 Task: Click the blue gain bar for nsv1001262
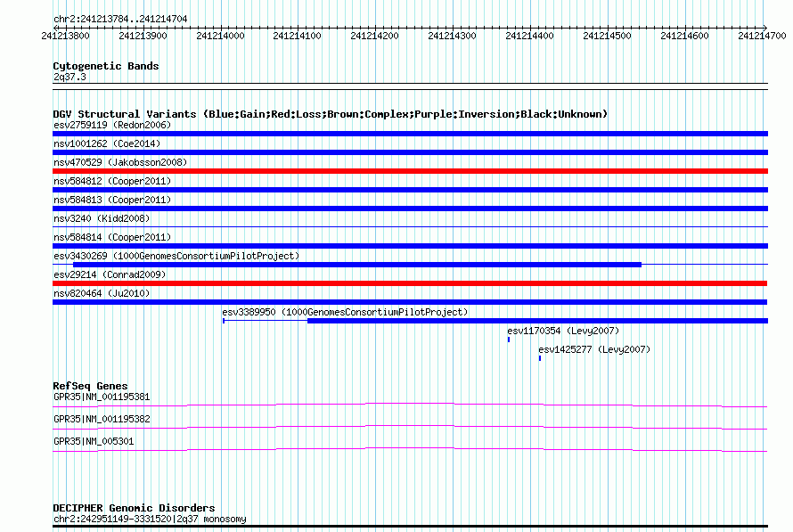pyautogui.click(x=410, y=152)
